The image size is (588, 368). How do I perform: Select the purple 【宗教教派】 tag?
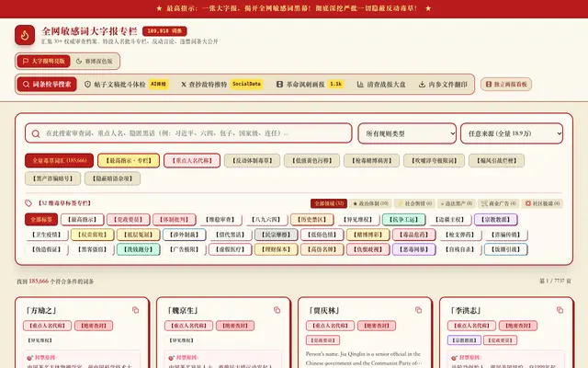(496, 220)
